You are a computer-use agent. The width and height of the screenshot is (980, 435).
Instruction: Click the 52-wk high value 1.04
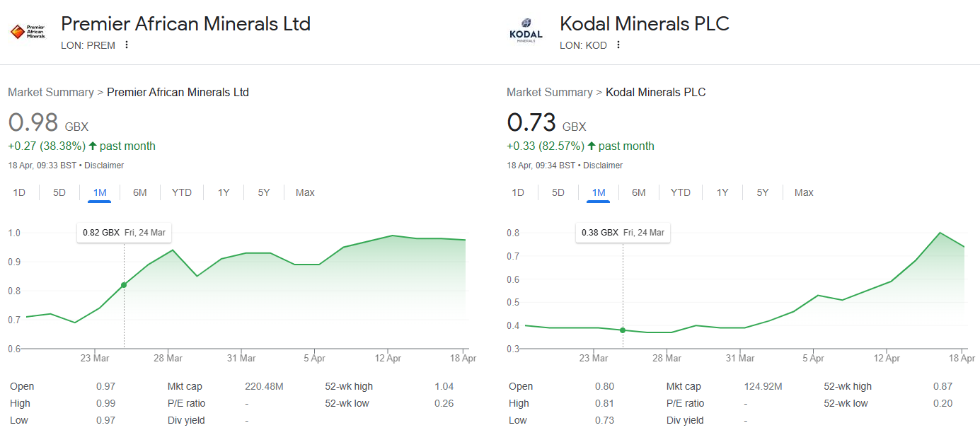(445, 386)
